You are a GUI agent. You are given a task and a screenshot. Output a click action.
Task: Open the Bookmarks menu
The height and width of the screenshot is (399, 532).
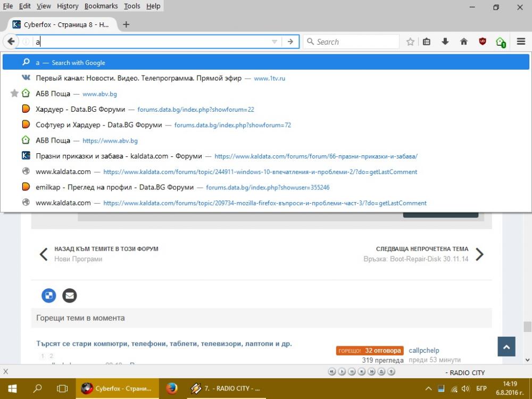click(x=101, y=6)
